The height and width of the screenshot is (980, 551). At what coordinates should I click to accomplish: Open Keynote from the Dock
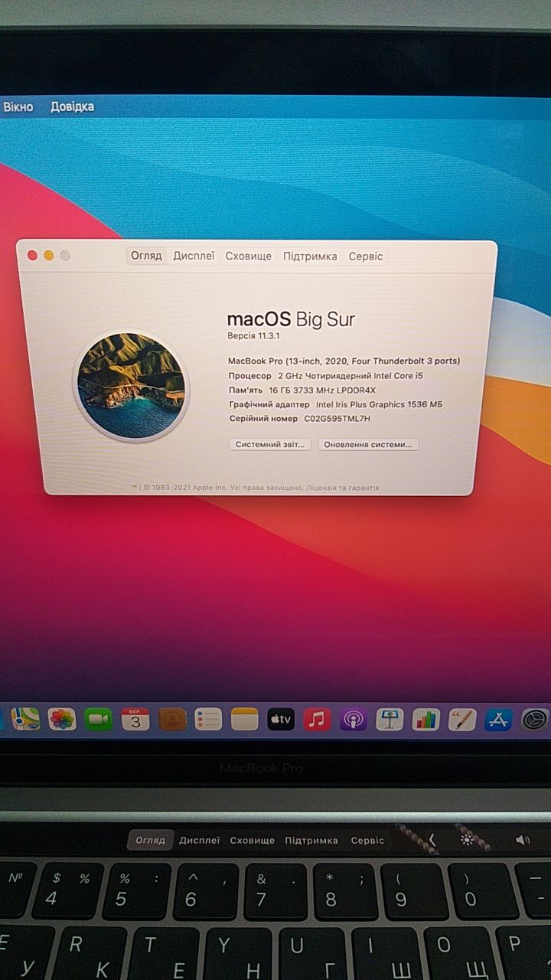point(390,719)
